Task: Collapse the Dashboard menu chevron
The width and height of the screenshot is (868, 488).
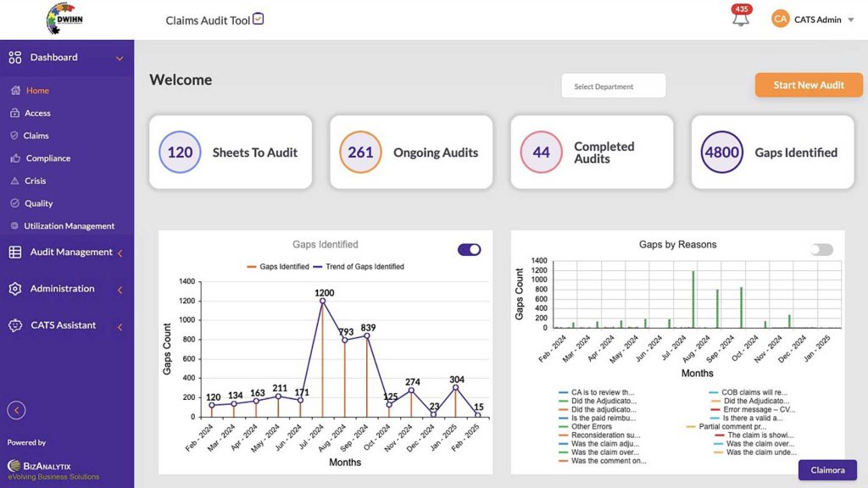Action: tap(120, 58)
